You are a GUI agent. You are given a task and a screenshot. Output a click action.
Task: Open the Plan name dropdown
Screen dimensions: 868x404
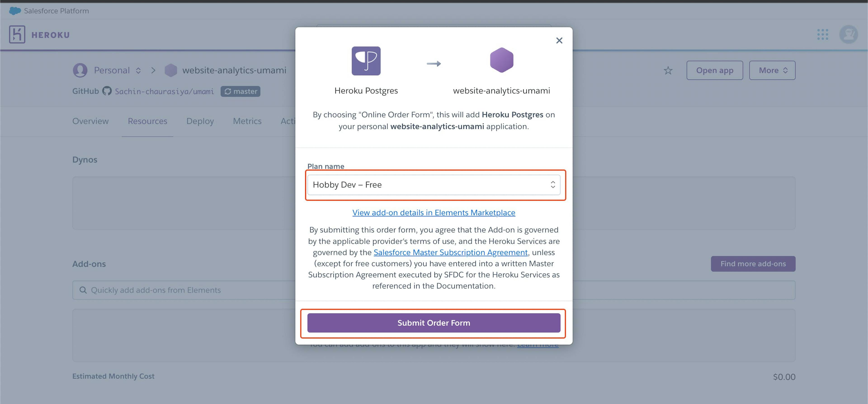(434, 185)
